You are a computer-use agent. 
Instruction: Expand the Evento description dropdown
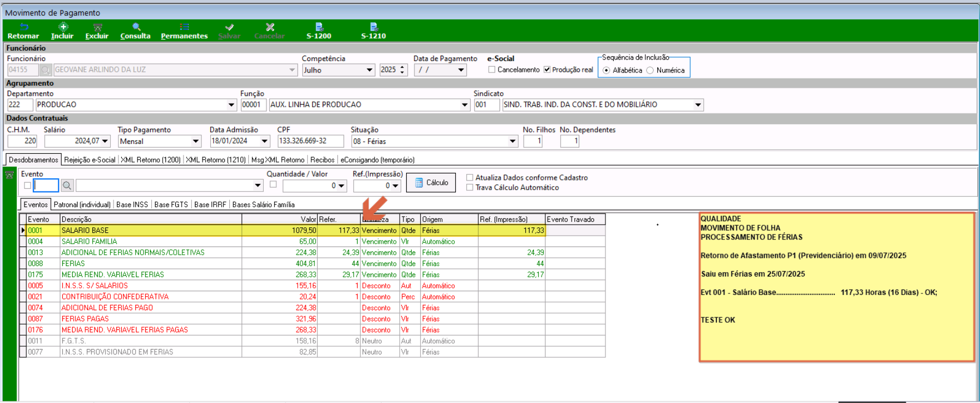(x=258, y=186)
